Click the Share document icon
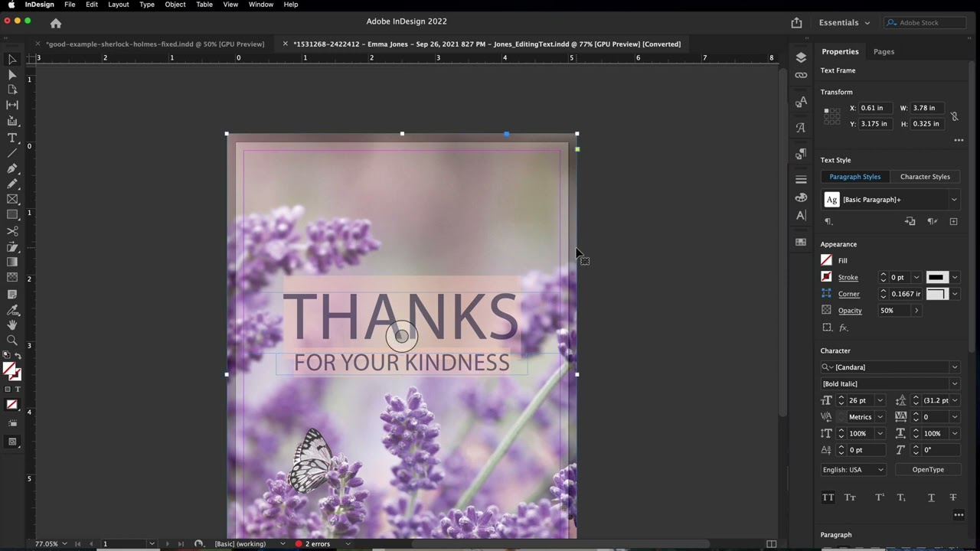The width and height of the screenshot is (980, 551). point(796,23)
